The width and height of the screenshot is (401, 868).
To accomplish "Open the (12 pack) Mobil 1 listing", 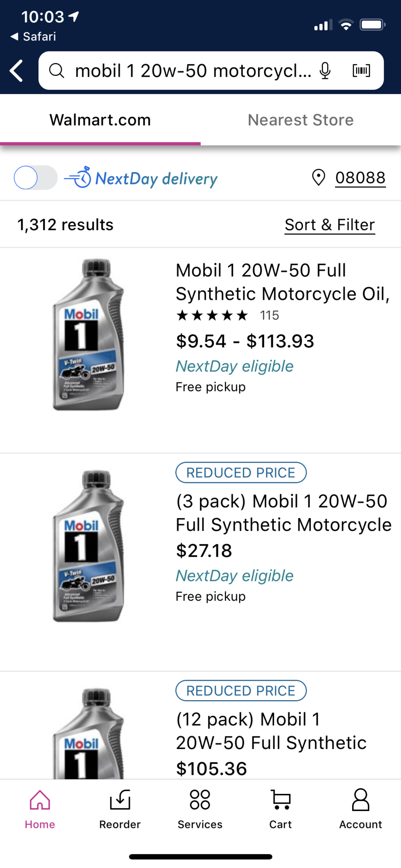I will pos(271,731).
